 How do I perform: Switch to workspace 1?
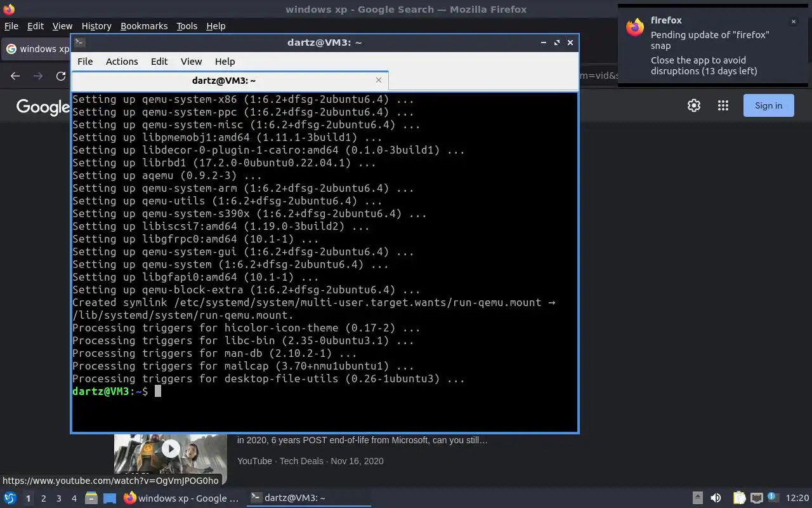pos(28,498)
